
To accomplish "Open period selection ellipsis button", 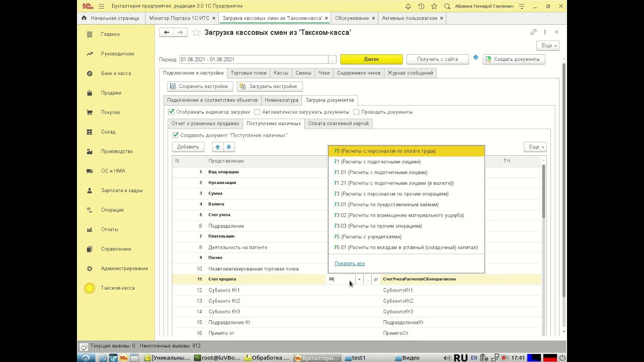I will point(332,59).
